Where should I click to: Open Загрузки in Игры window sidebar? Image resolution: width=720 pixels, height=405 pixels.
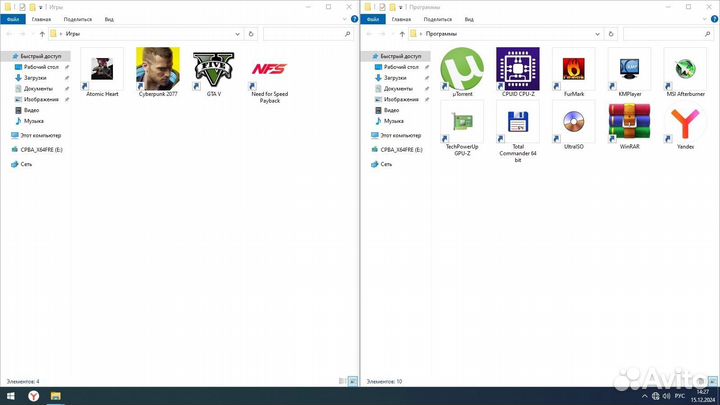(37, 78)
